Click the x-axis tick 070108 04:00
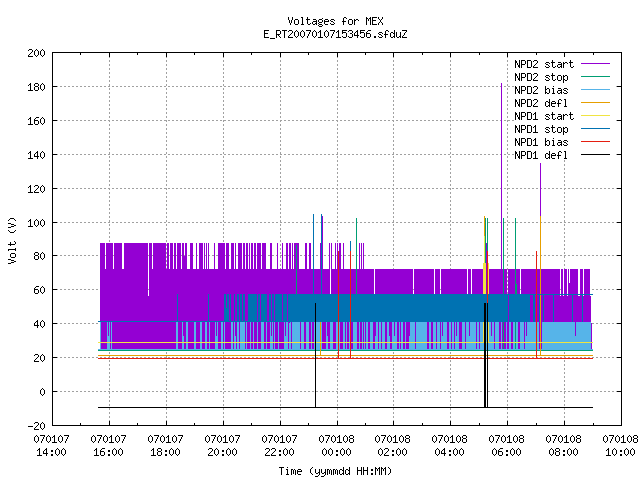Viewport: 640px width, 480px height. click(449, 446)
